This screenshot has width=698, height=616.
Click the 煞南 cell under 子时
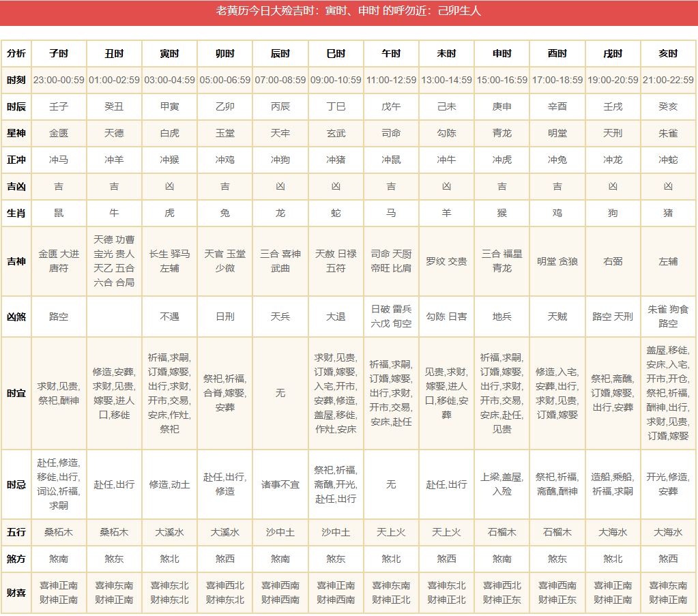[59, 559]
